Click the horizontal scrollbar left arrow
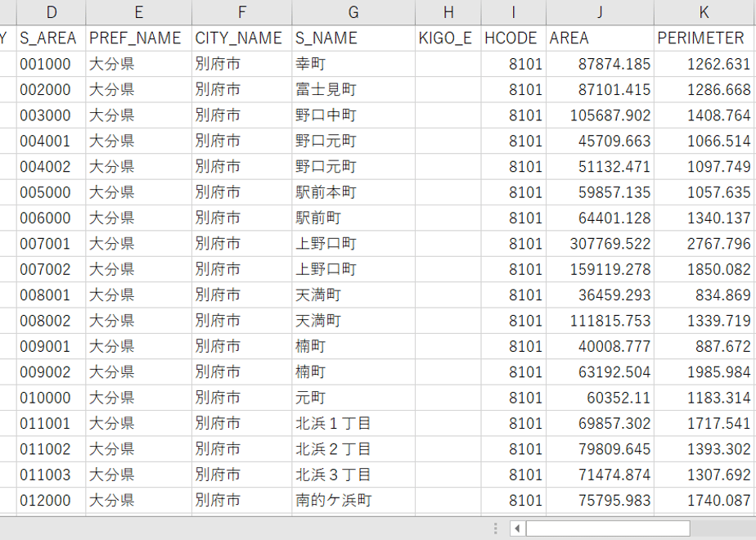Screen dimensions: 756x540 pos(517,529)
